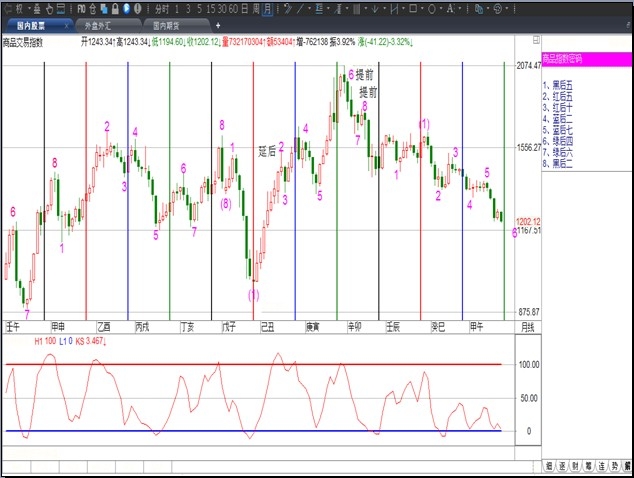Click the 仓 toolbar icon
Image resolution: width=634 pixels, height=478 pixels.
[93, 8]
